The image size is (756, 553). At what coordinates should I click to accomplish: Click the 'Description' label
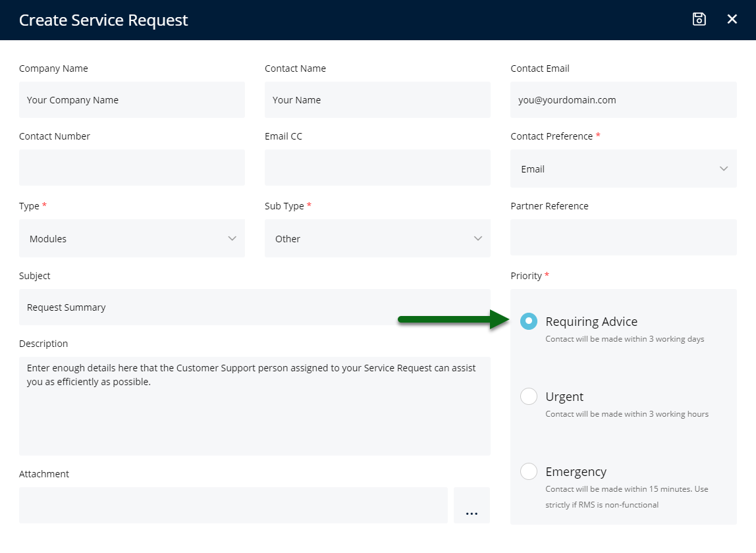(x=43, y=344)
